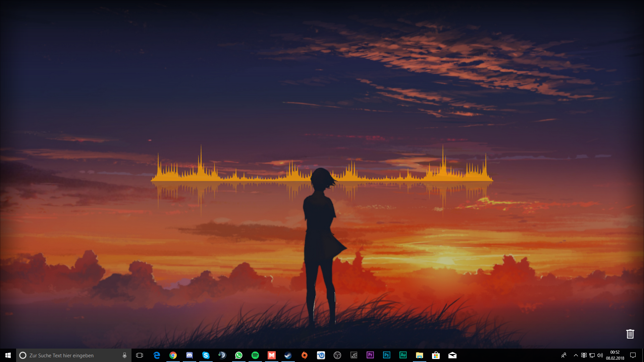Open OBS Studio from the taskbar
644x362 pixels.
tap(337, 355)
